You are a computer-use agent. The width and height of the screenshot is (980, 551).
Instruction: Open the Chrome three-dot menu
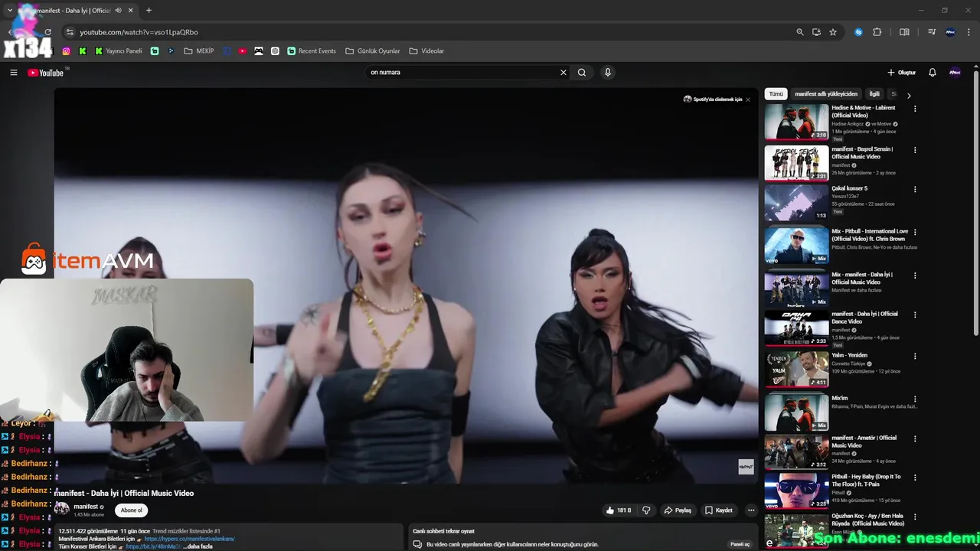click(969, 32)
